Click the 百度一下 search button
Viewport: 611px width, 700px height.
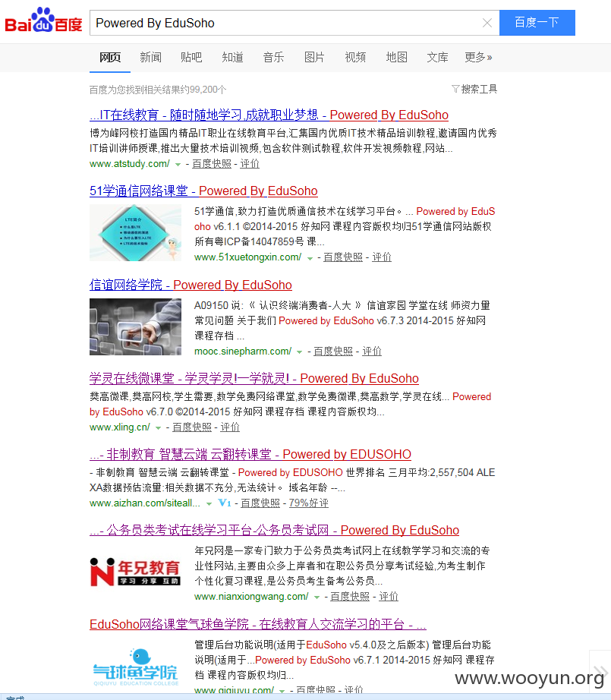pos(537,22)
